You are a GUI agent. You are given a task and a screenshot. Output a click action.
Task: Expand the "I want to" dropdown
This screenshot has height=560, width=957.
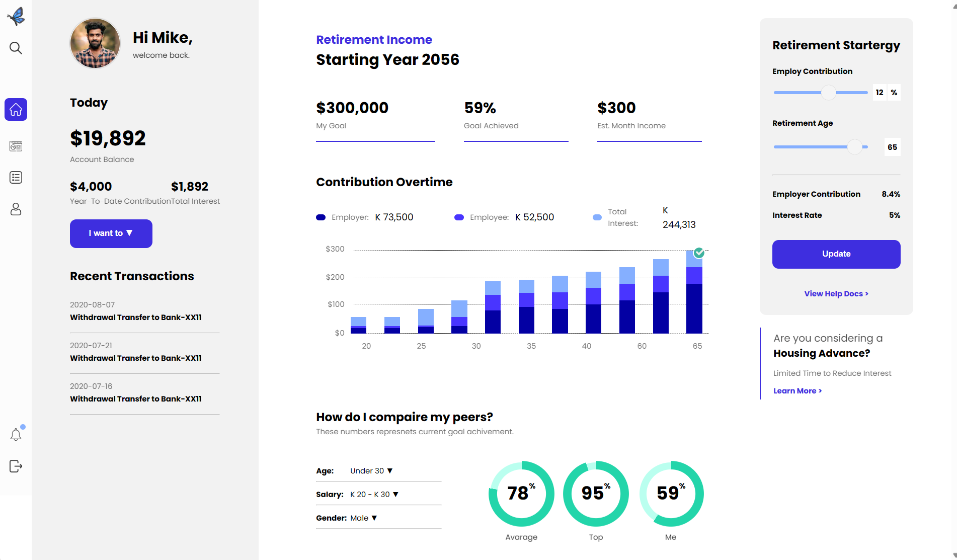[x=111, y=233]
